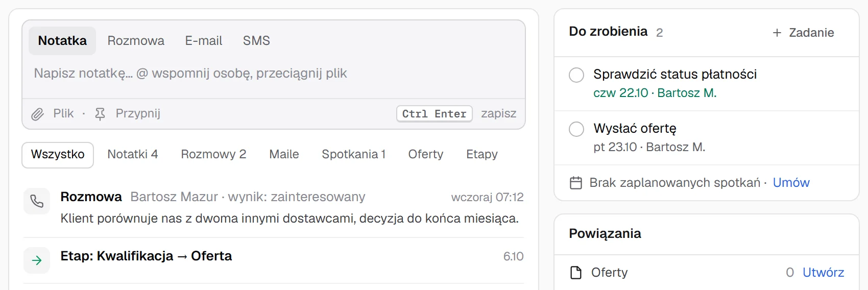Click the Brak zaplanowanych spotkań text
The height and width of the screenshot is (290, 868).
coord(675,183)
